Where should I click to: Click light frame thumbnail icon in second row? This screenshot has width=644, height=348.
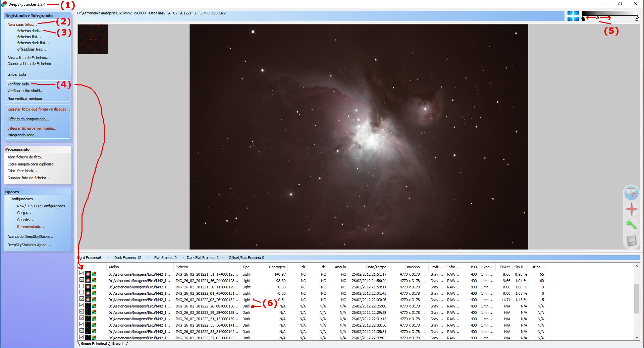(88, 281)
